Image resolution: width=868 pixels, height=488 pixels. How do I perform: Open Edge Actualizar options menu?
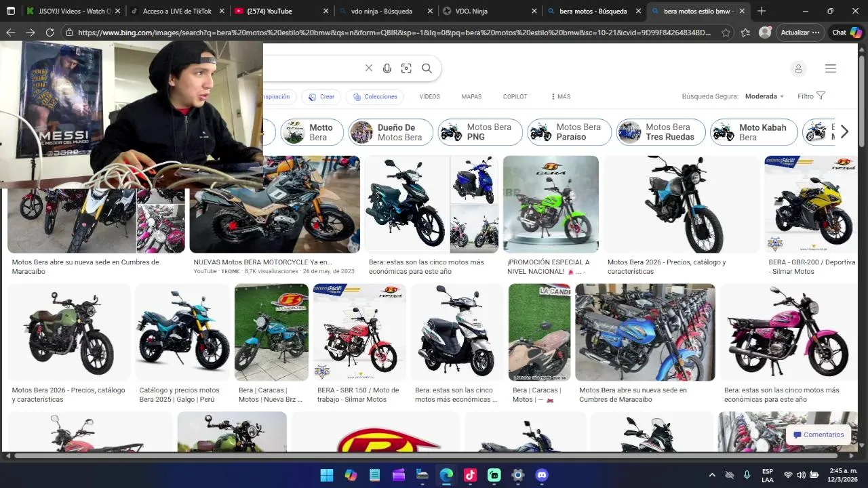(800, 33)
